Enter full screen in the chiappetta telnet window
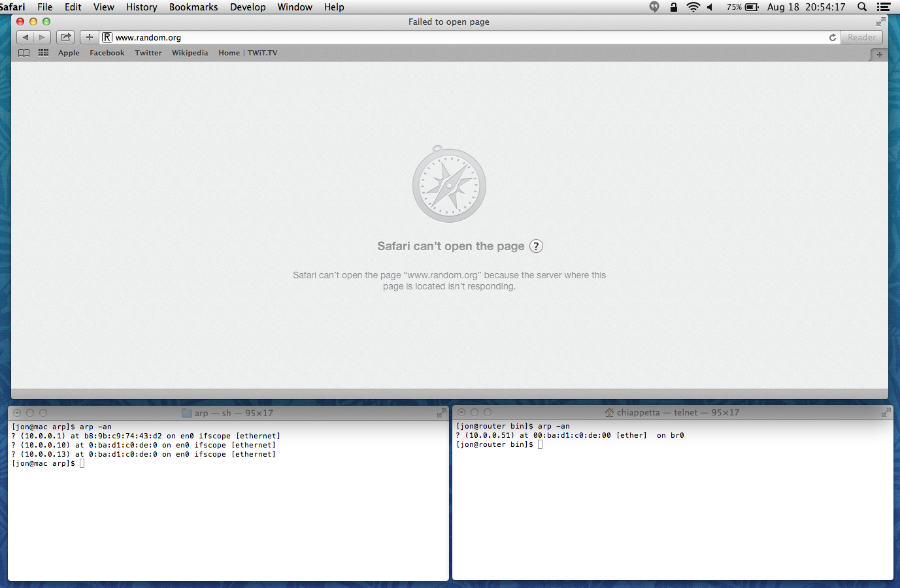This screenshot has height=588, width=900. point(886,412)
